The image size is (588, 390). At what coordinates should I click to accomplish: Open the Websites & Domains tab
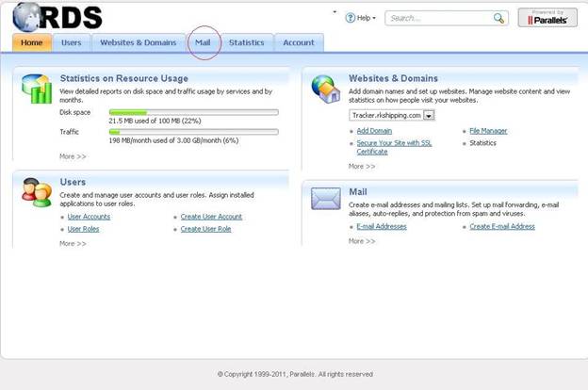(139, 42)
